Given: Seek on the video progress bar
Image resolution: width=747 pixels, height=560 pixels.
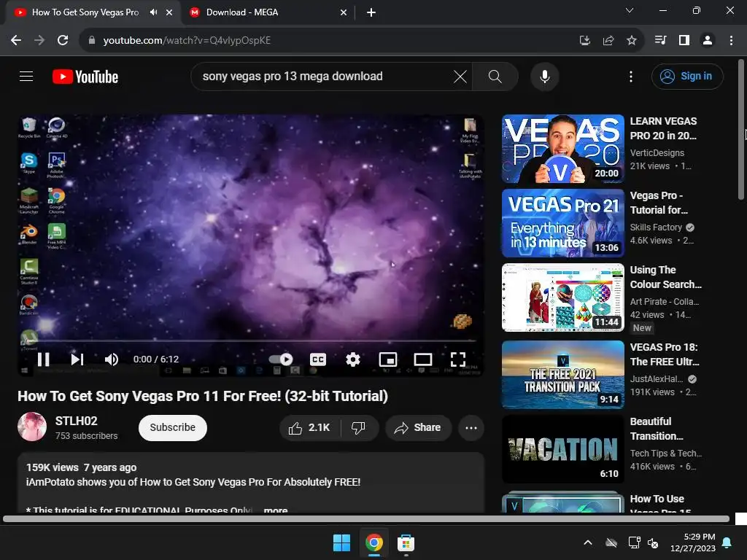Looking at the screenshot, I should point(251,341).
